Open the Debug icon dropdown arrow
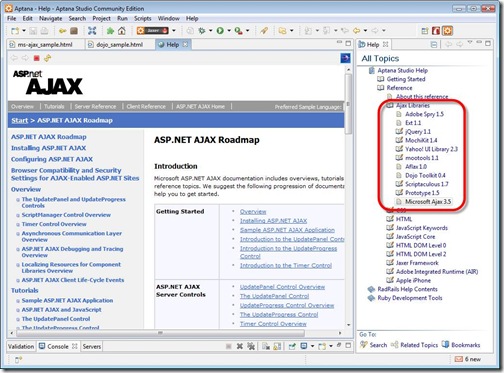Viewport: 504px width, 373px height. tap(210, 31)
